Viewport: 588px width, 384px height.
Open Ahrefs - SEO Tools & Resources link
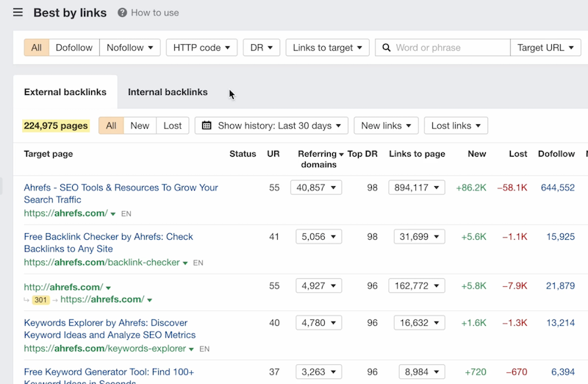tap(121, 193)
